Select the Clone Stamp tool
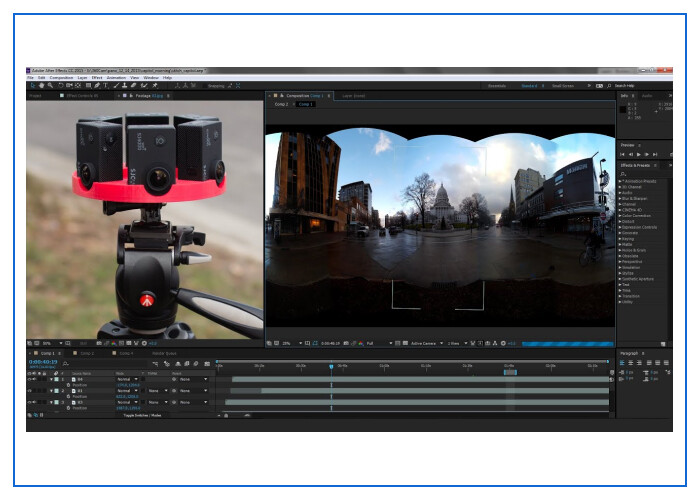Screen dimensions: 700x500 pyautogui.click(x=125, y=85)
